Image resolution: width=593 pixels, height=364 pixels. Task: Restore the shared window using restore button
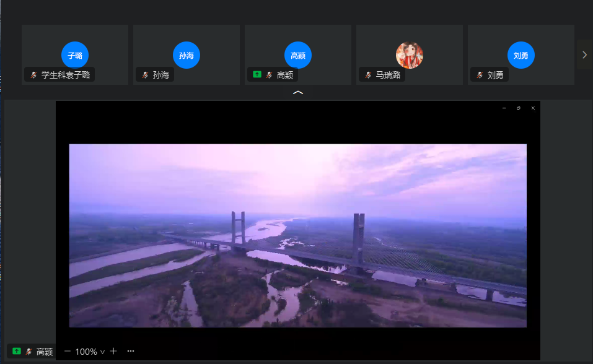click(x=519, y=108)
